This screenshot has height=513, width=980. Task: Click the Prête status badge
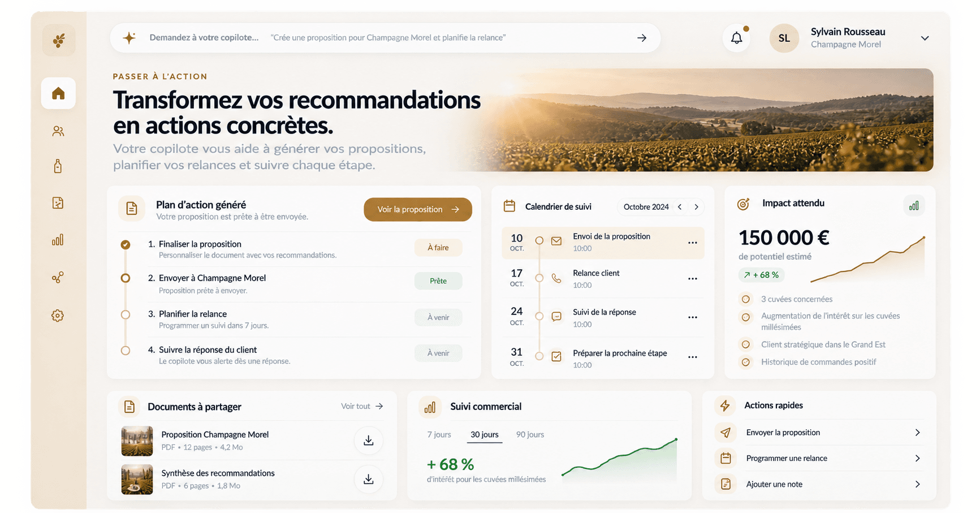(438, 281)
